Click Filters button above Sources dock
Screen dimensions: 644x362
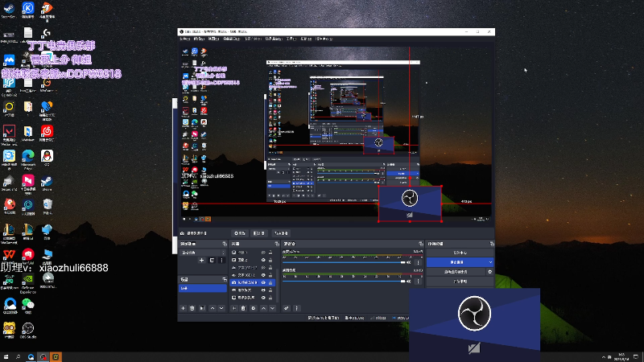(x=258, y=233)
